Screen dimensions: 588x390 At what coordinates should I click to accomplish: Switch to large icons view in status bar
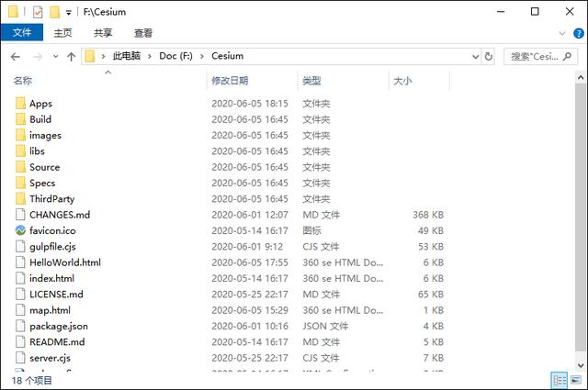(576, 381)
